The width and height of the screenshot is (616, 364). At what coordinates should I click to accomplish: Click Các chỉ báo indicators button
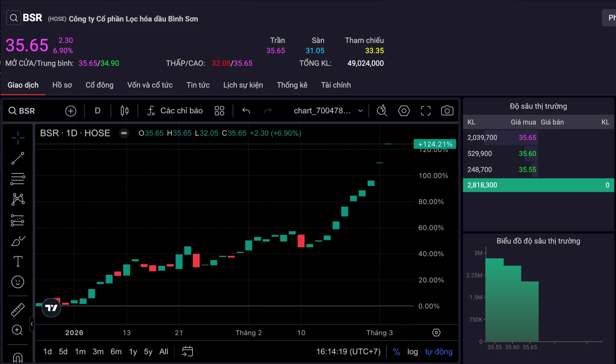pyautogui.click(x=175, y=111)
